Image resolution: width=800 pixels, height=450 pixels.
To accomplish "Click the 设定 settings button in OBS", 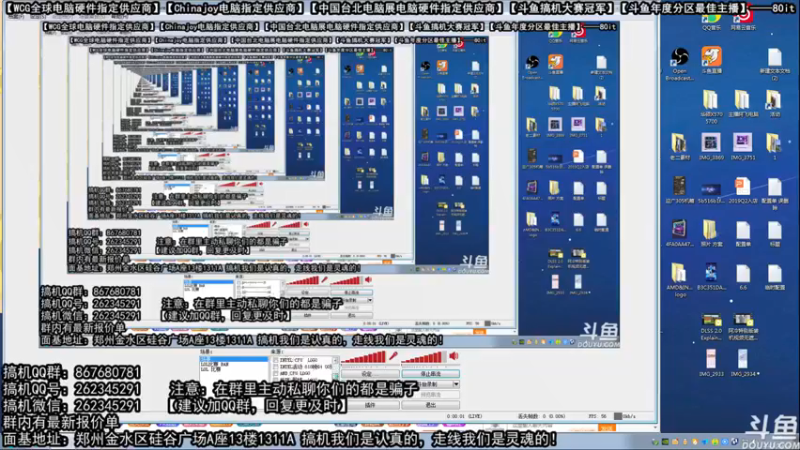I will click(x=370, y=374).
